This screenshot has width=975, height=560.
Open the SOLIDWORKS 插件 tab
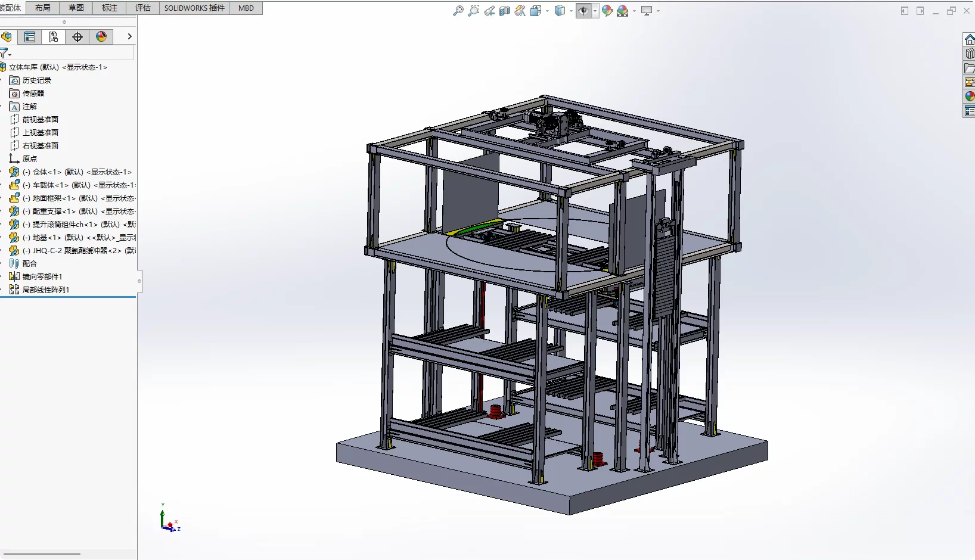pyautogui.click(x=194, y=8)
